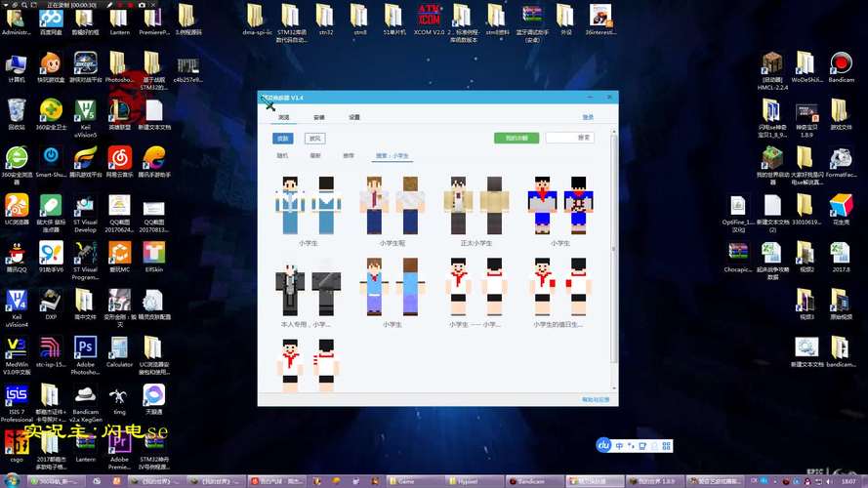Open the Lantern folder on desktop
This screenshot has width=868, height=488.
pyautogui.click(x=119, y=21)
